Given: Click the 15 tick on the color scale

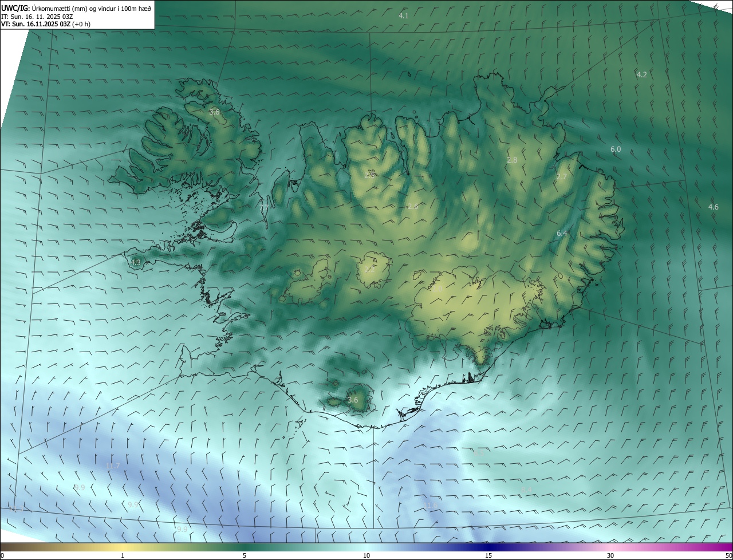Looking at the screenshot, I should pyautogui.click(x=488, y=555).
